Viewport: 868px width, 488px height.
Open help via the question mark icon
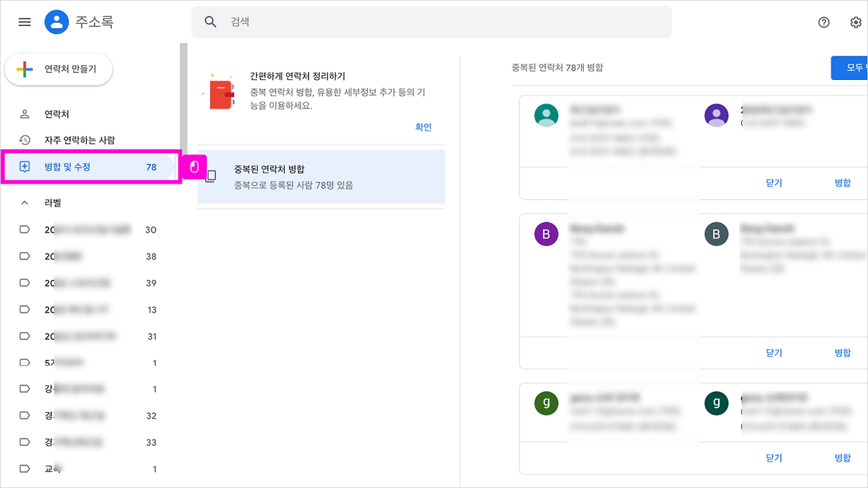823,22
